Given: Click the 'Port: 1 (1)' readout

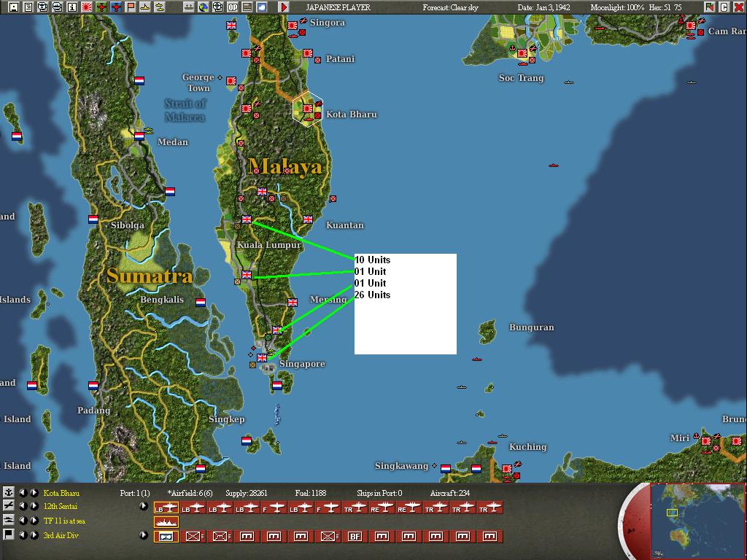Looking at the screenshot, I should 135,493.
